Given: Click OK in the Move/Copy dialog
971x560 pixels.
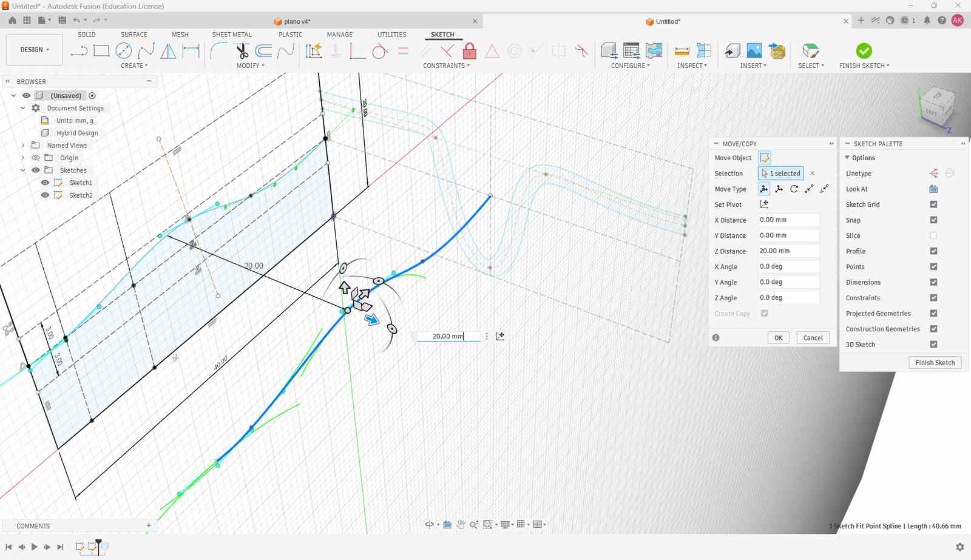Looking at the screenshot, I should (x=779, y=338).
